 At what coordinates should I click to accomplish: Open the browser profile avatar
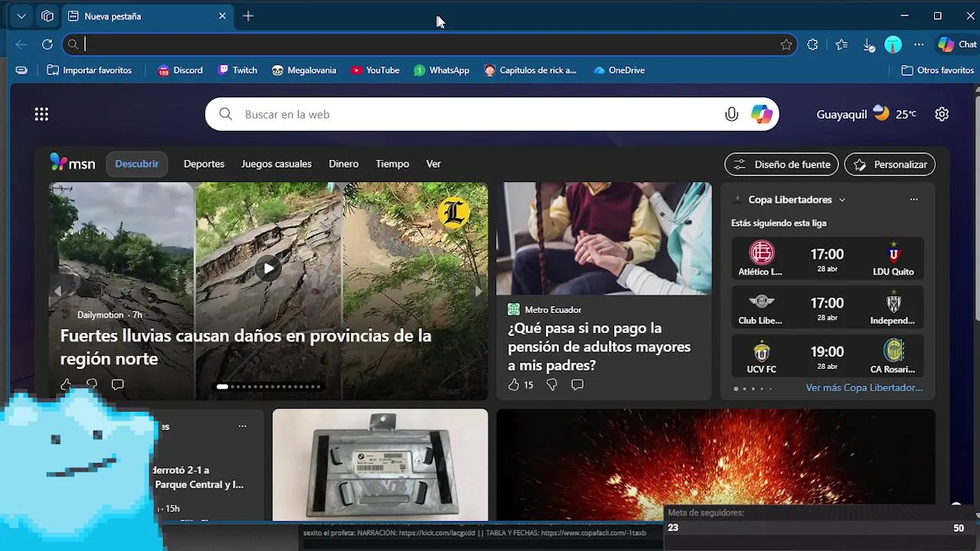(893, 45)
